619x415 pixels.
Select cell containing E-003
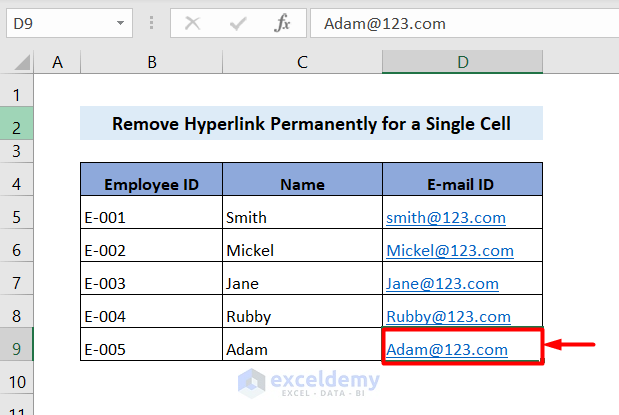(152, 278)
